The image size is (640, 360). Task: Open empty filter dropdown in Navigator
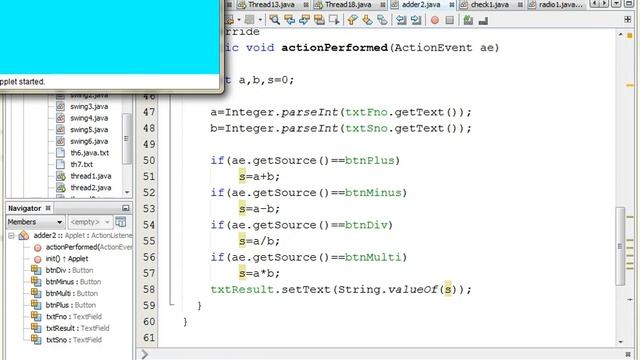click(89, 222)
